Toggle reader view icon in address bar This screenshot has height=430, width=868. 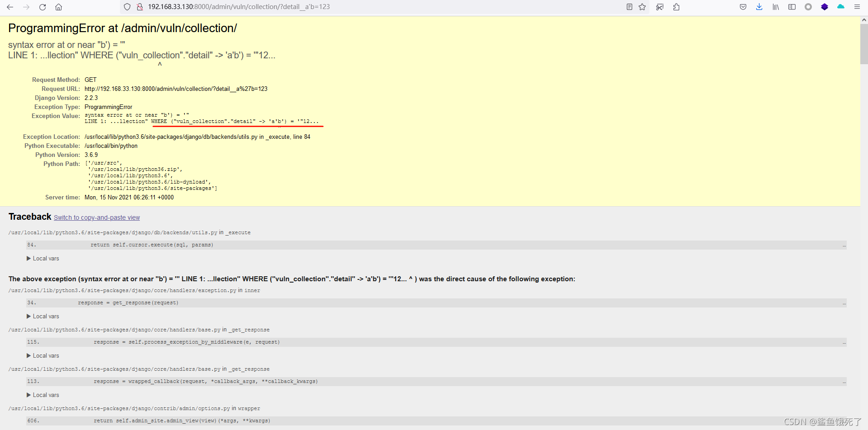click(630, 7)
